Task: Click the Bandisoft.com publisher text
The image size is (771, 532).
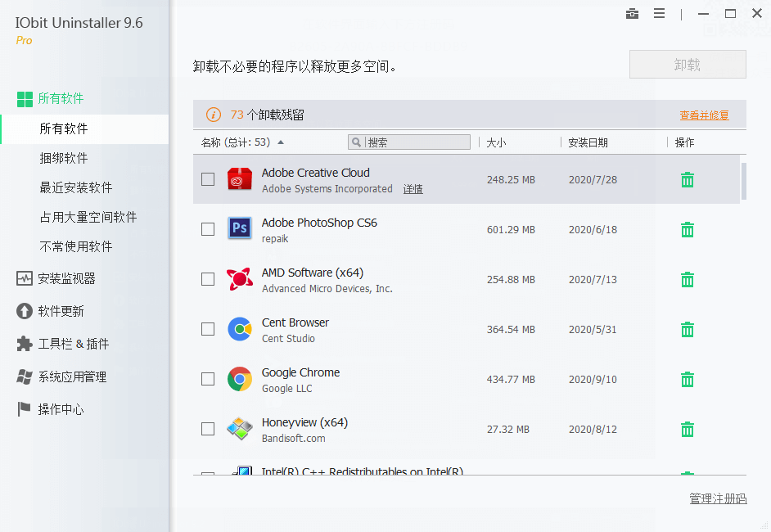Action: [x=294, y=439]
